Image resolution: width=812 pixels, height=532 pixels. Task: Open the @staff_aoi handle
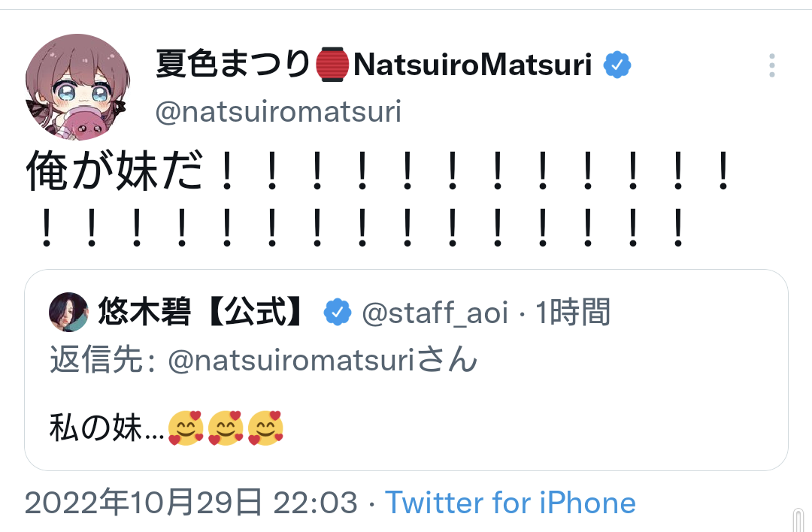pos(435,313)
